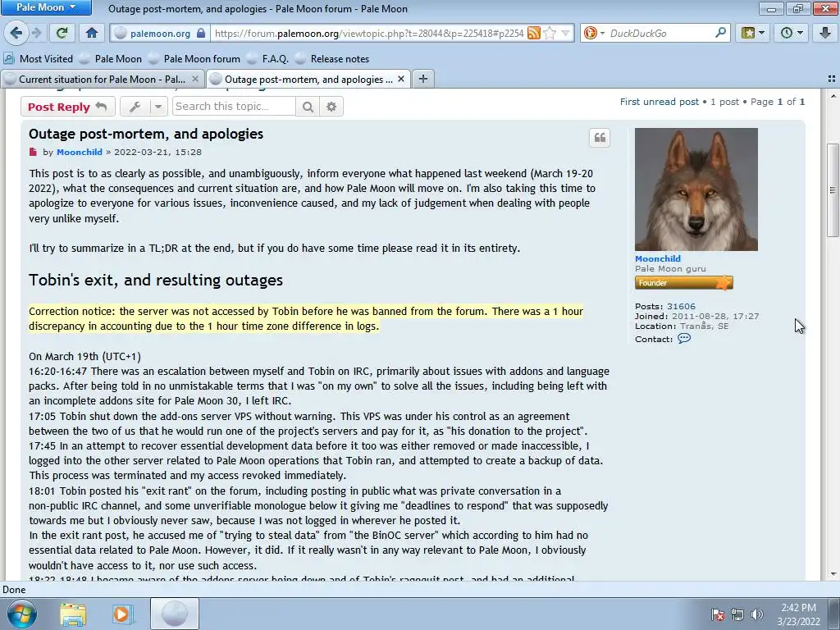This screenshot has height=630, width=840.
Task: Open the DuckDuckGo search engine selector
Action: click(x=594, y=33)
